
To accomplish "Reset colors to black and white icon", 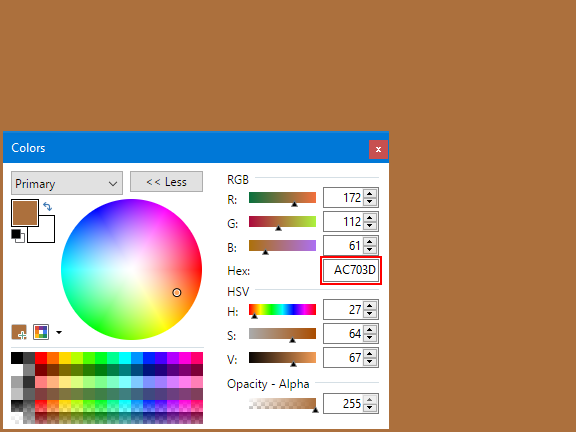I will coord(18,235).
